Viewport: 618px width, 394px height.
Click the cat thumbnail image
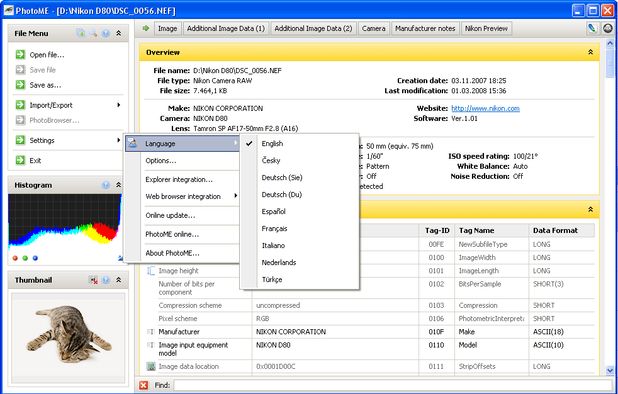68,338
